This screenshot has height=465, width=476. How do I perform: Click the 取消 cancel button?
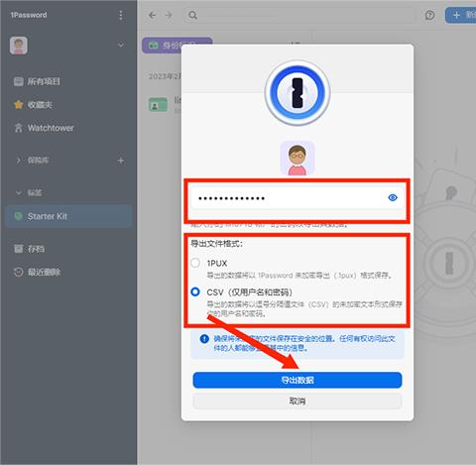[x=297, y=402]
